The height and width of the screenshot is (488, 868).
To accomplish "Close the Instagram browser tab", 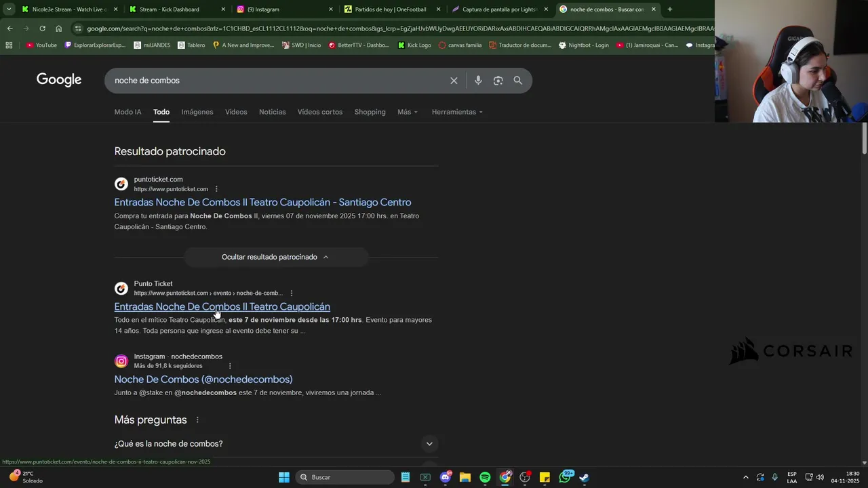I will pos(331,9).
